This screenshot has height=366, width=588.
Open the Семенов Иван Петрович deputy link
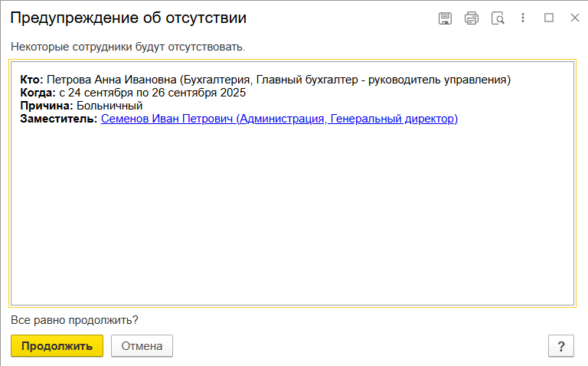[279, 119]
